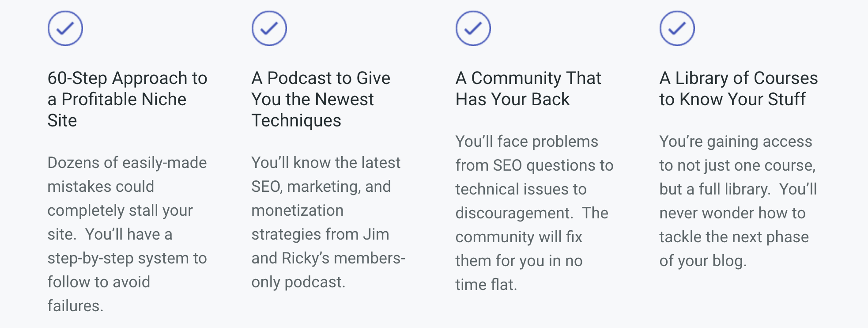Click checkmark icon above Library of Courses heading

pyautogui.click(x=677, y=28)
